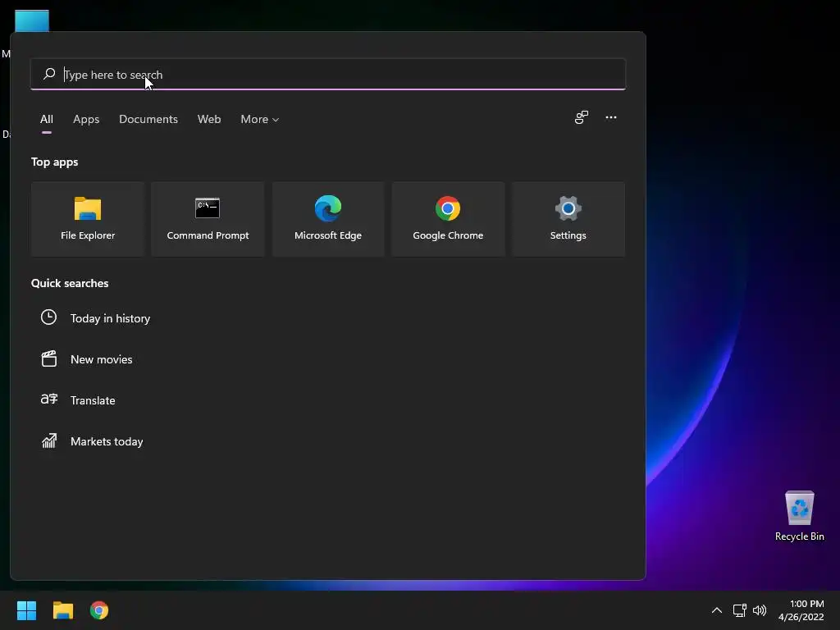
Task: Open the clock and date flyout
Action: tap(801, 610)
